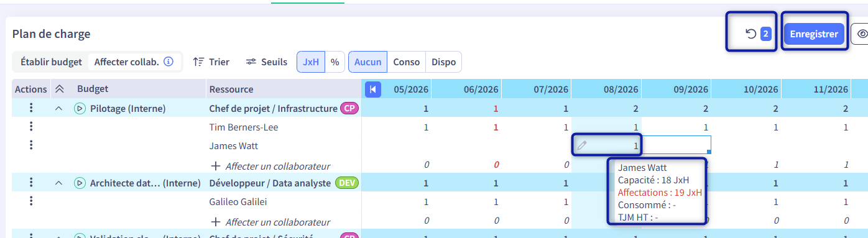Select the JxH unit toggle

tap(311, 62)
